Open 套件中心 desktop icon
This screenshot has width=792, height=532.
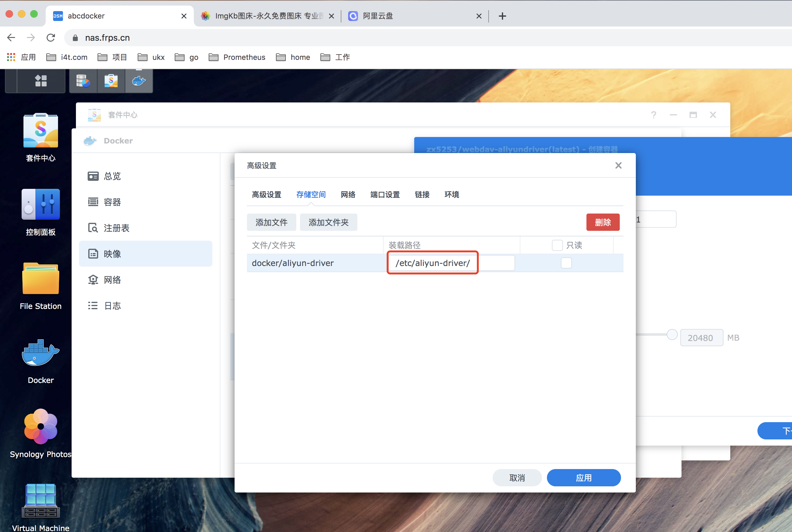click(41, 137)
